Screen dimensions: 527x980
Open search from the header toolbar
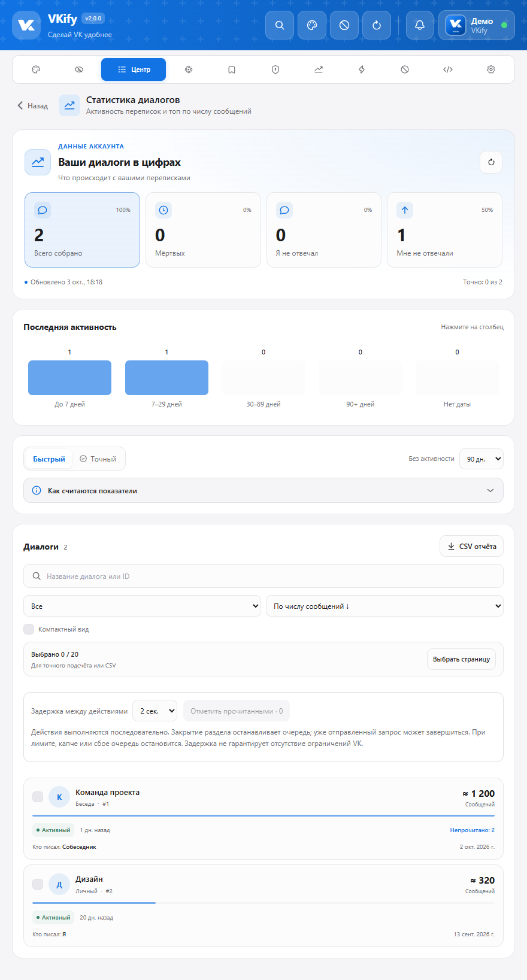[280, 25]
